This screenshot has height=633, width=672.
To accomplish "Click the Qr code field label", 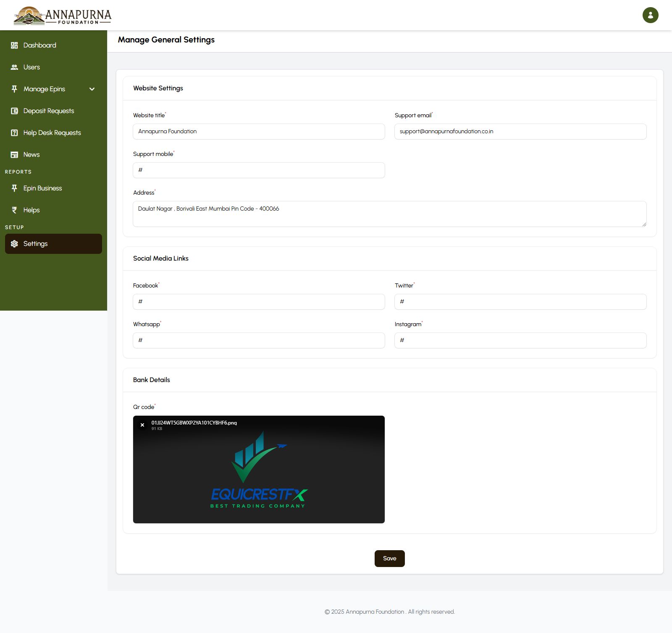I will 144,407.
